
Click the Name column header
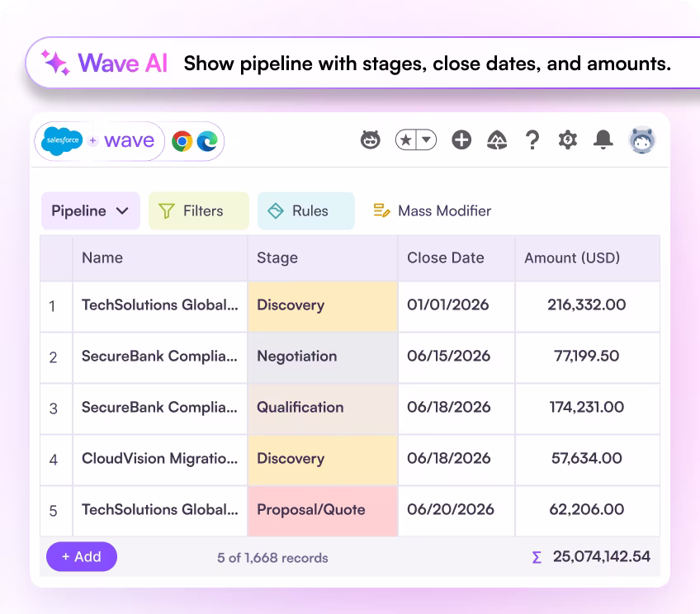click(160, 258)
